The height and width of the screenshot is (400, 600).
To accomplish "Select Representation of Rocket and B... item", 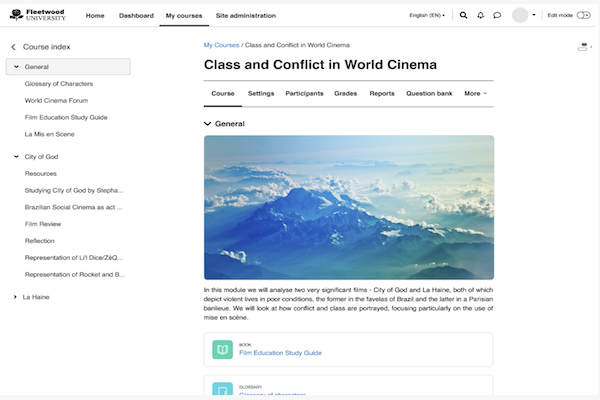I will (x=75, y=275).
